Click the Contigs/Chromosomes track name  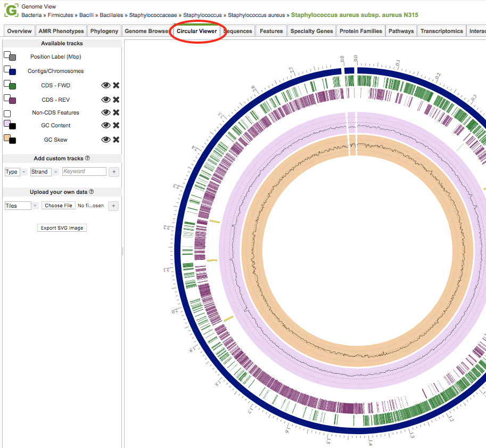click(56, 71)
